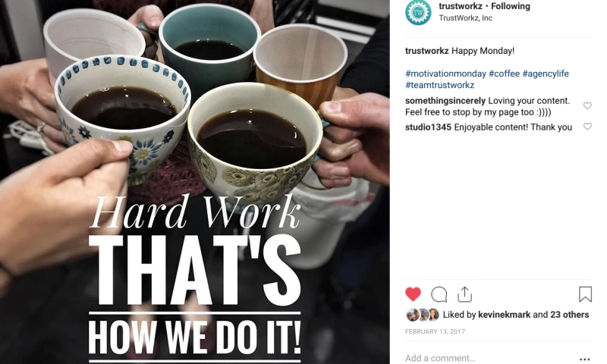
Task: Open TrustWorkz, Inc location link
Action: coord(465,17)
